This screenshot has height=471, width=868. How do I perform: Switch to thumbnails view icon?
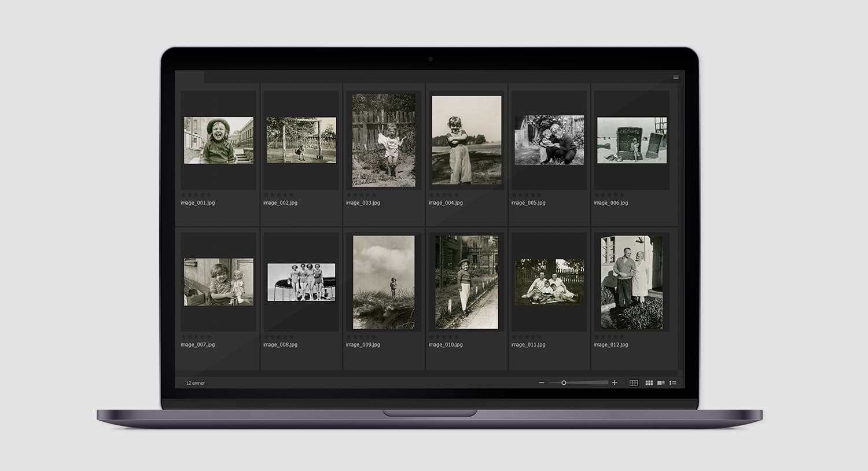point(649,383)
